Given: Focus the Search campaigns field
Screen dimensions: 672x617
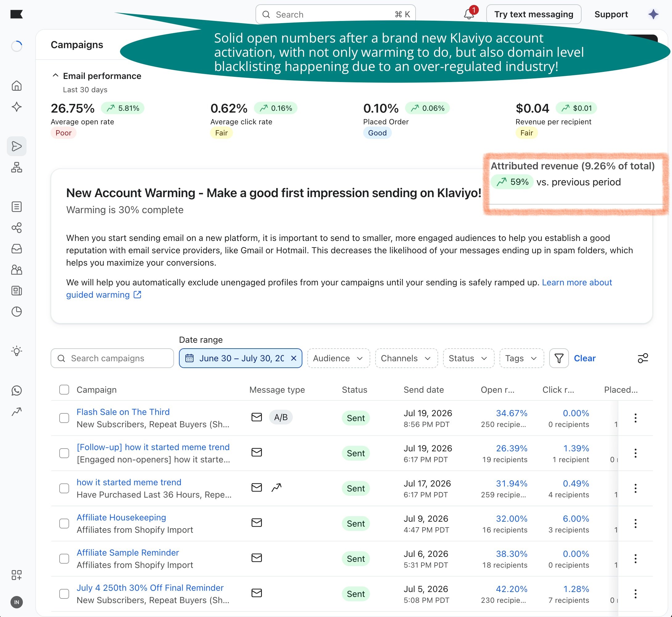Looking at the screenshot, I should pos(112,358).
